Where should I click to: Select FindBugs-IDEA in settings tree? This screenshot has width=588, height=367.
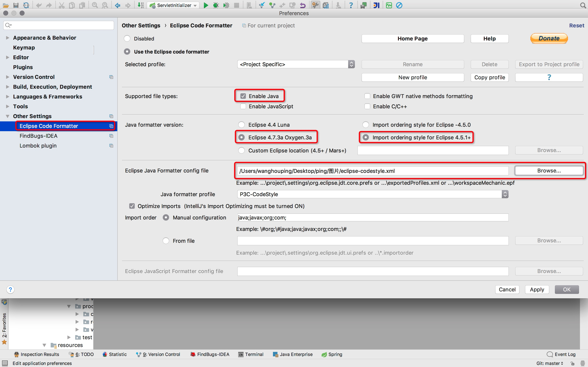coord(39,136)
